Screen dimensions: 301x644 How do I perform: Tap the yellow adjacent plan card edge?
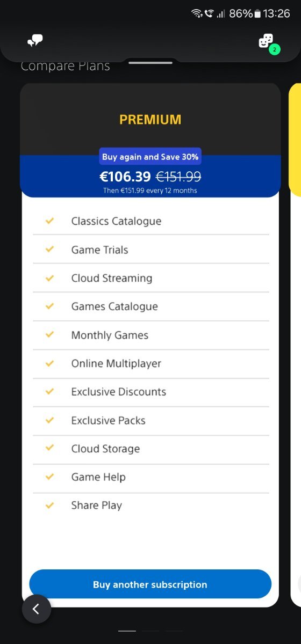(295, 140)
